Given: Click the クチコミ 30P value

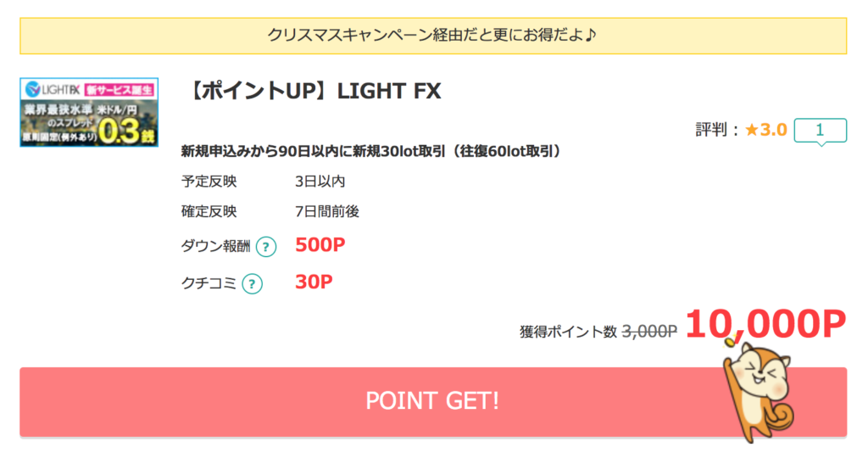Looking at the screenshot, I should pos(314,282).
